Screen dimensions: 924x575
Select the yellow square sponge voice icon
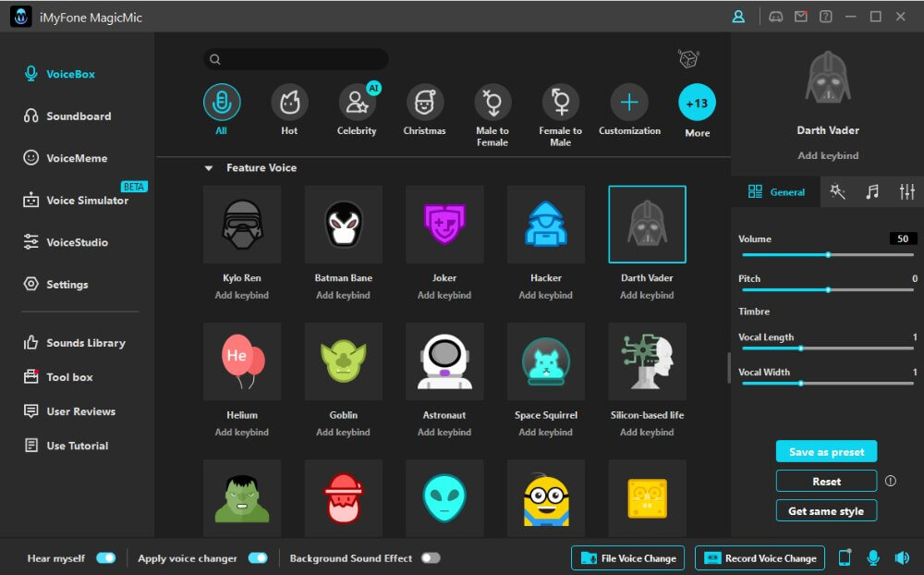pos(647,498)
